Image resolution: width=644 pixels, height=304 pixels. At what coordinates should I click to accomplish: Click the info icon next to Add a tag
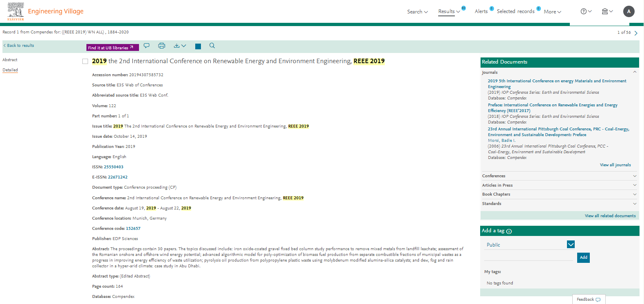tap(509, 231)
